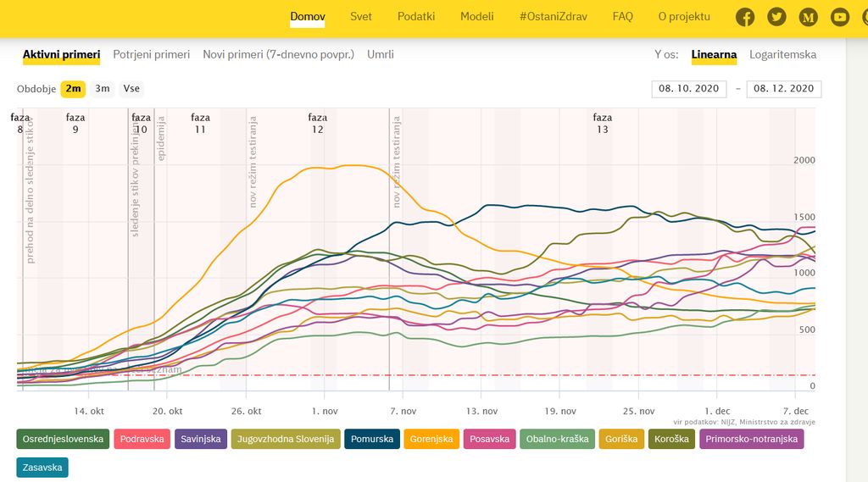Screen dimensions: 868x482
Task: Toggle Zasavska region legend chip
Action: (43, 467)
